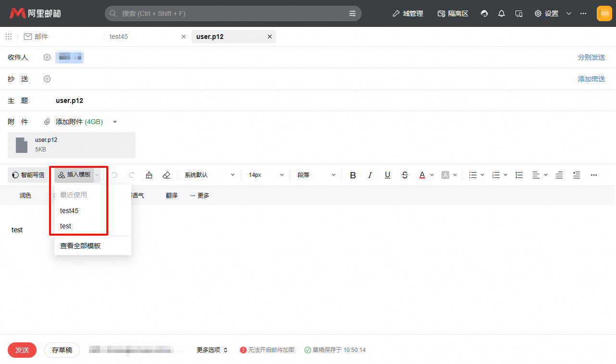The width and height of the screenshot is (616, 364).
Task: Click the line spacing icon
Action: click(x=519, y=175)
